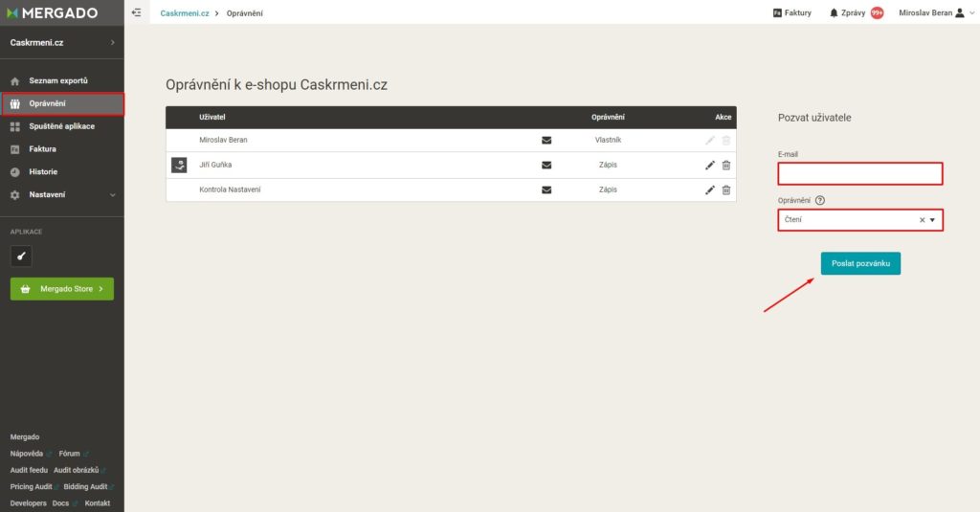Click the Faktura sidebar icon

point(15,149)
